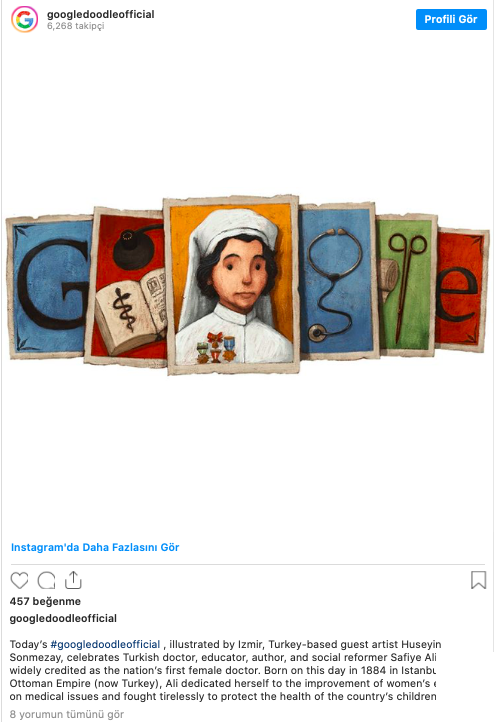The width and height of the screenshot is (494, 722).
Task: Click googledoodleofficial caption author name
Action: (x=63, y=618)
